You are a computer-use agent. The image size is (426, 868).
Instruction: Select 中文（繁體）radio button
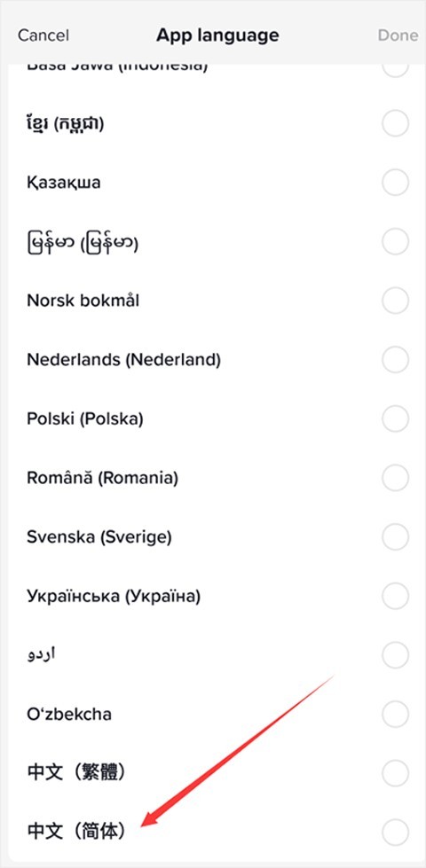tap(396, 773)
